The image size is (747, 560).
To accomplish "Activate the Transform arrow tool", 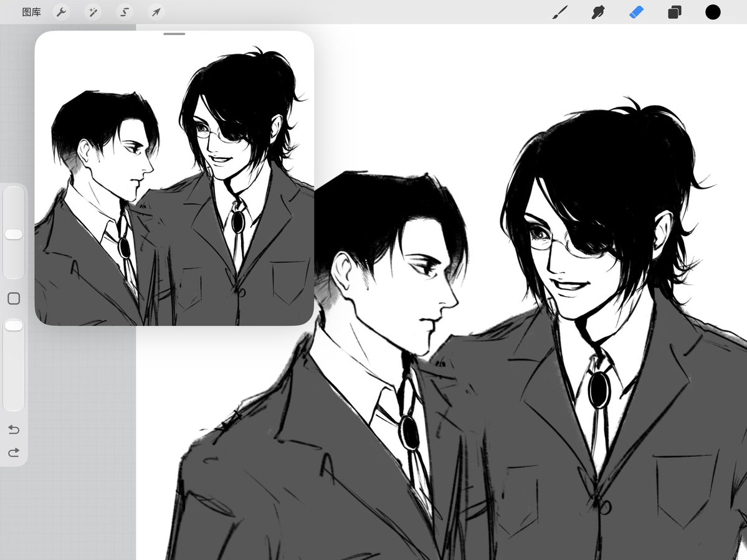I will point(156,12).
